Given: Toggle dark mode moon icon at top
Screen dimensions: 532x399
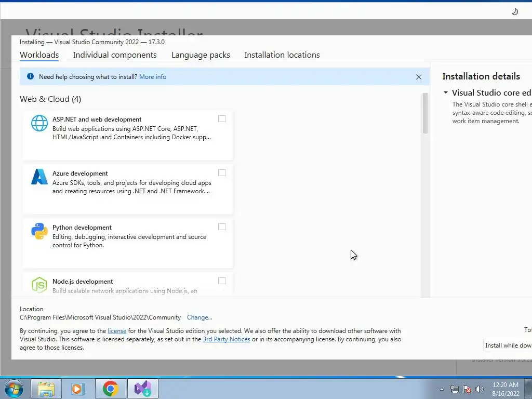Looking at the screenshot, I should click(515, 12).
